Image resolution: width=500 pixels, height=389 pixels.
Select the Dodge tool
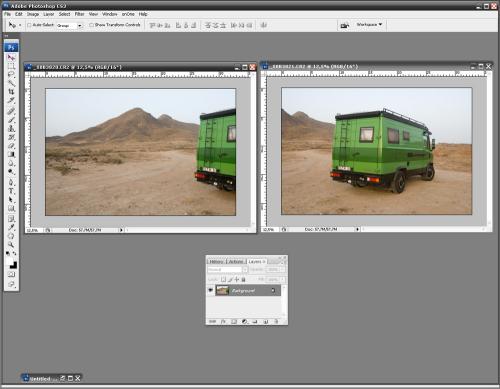click(x=11, y=172)
